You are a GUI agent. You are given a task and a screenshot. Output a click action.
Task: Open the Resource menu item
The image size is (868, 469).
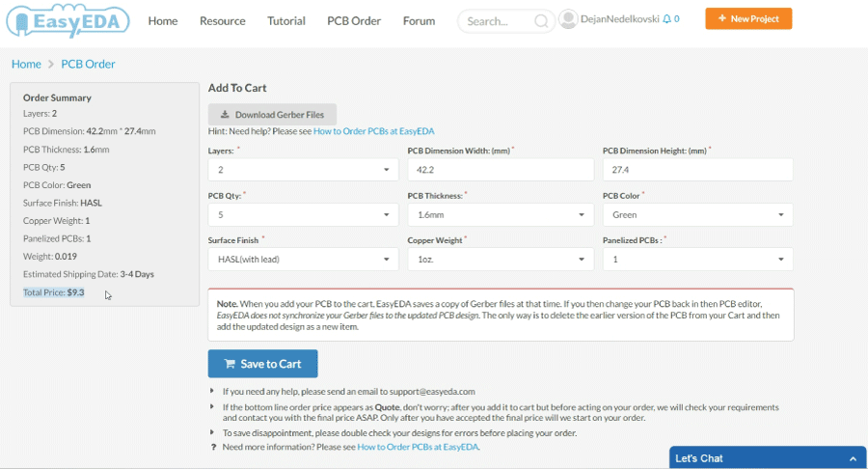(222, 21)
